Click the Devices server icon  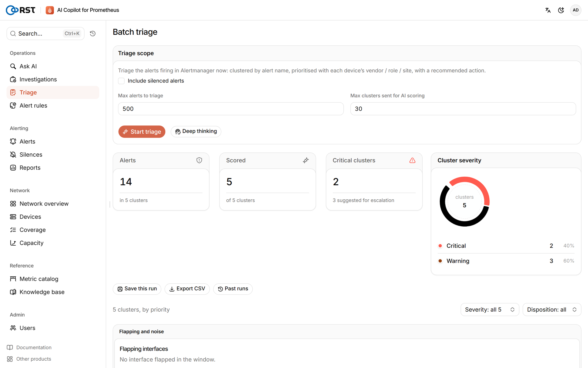[13, 217]
